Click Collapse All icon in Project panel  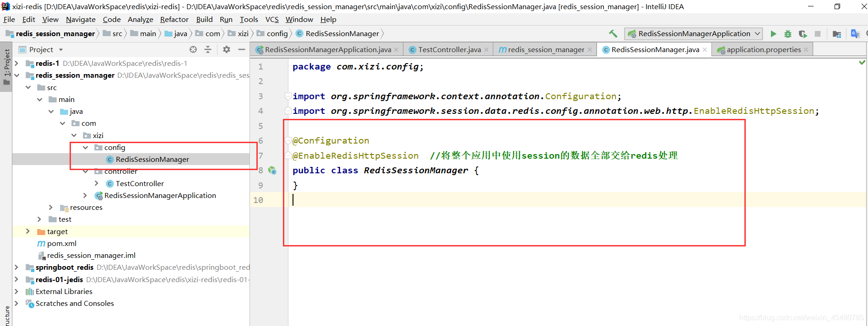(x=208, y=49)
